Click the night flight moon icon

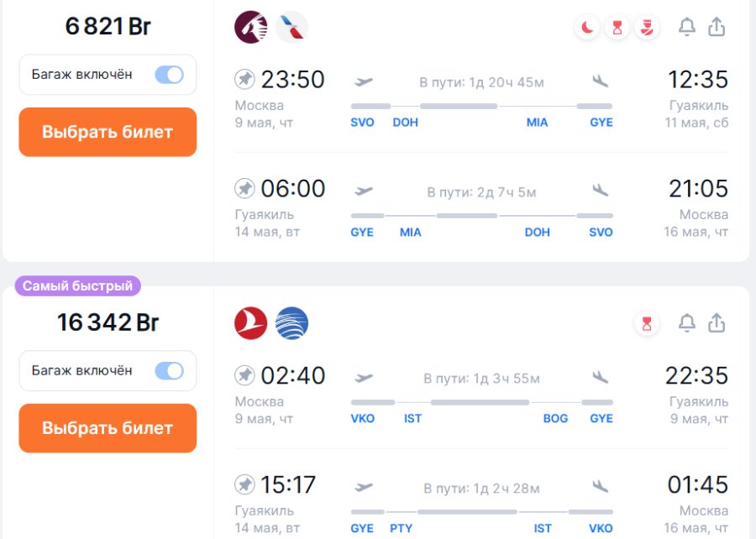coord(587,28)
